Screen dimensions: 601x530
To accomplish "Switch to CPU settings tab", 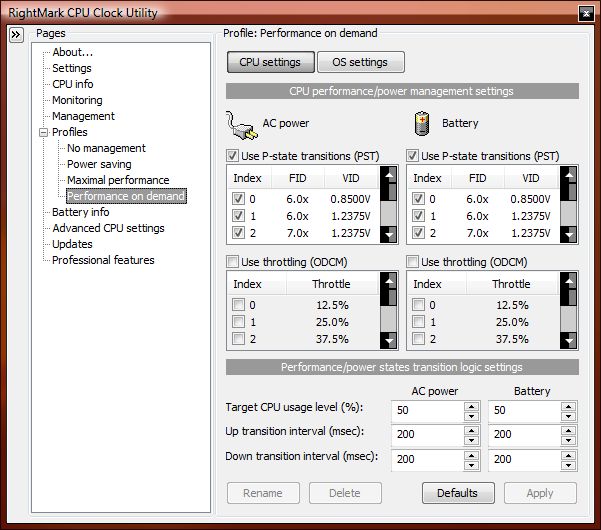I will [271, 62].
